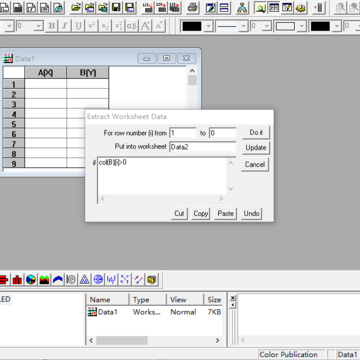Click the 'to' row number field
This screenshot has height=360, width=360.
[222, 133]
